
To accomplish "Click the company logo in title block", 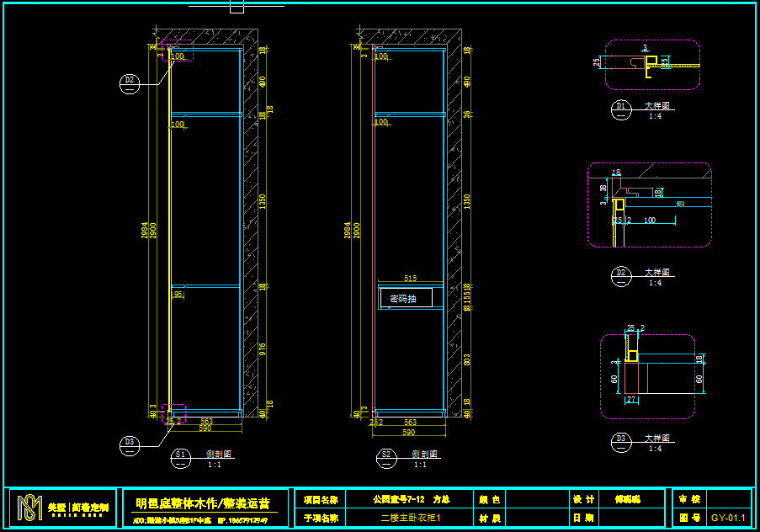I will pyautogui.click(x=29, y=508).
